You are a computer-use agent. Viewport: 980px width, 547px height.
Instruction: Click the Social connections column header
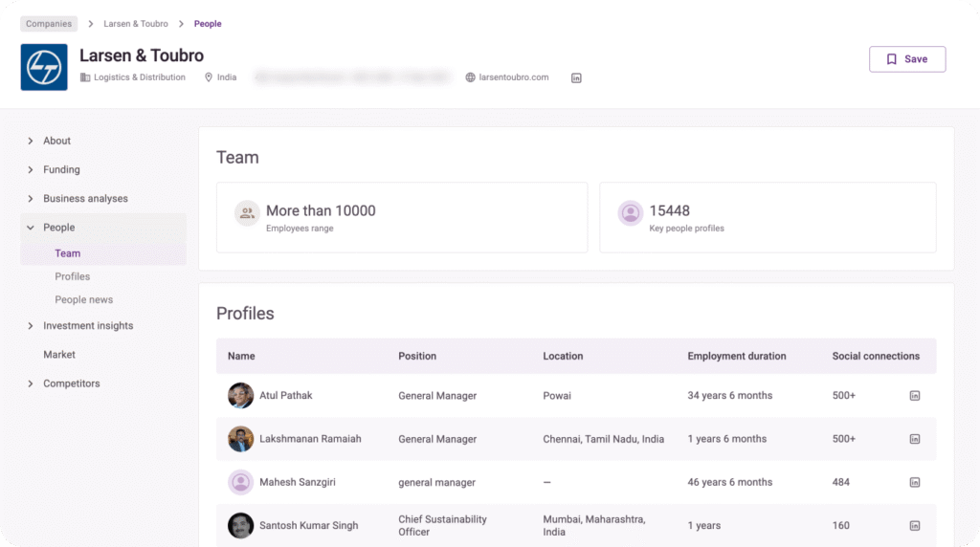click(876, 356)
